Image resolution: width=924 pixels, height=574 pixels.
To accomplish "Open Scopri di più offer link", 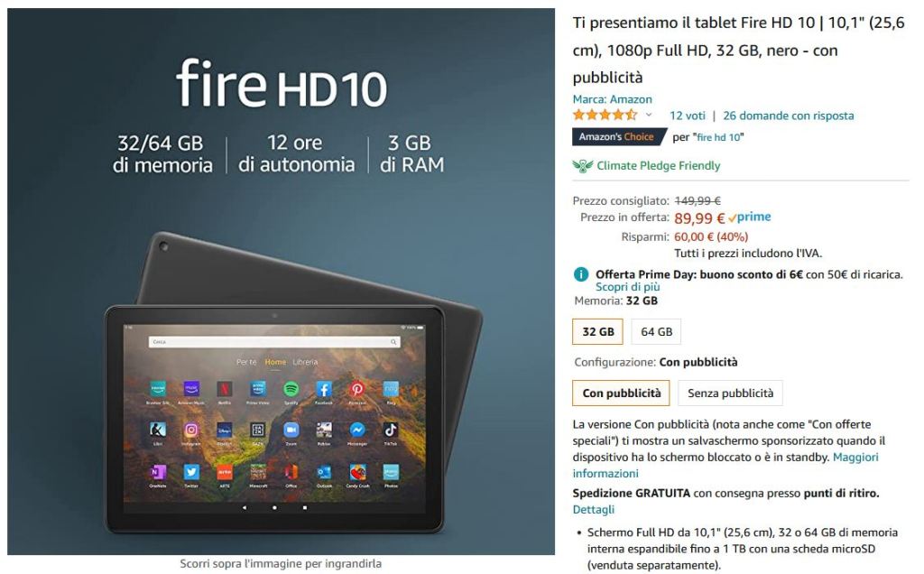I will pos(628,287).
